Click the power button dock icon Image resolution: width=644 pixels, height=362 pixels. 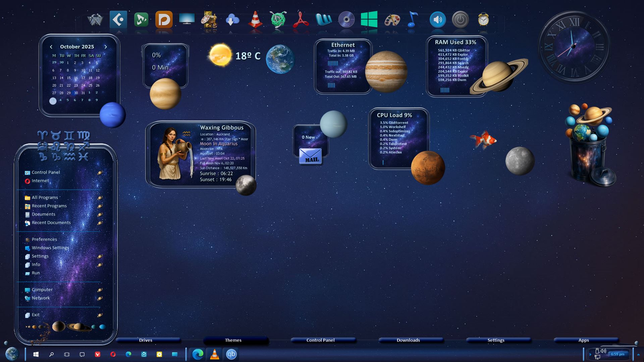point(460,20)
